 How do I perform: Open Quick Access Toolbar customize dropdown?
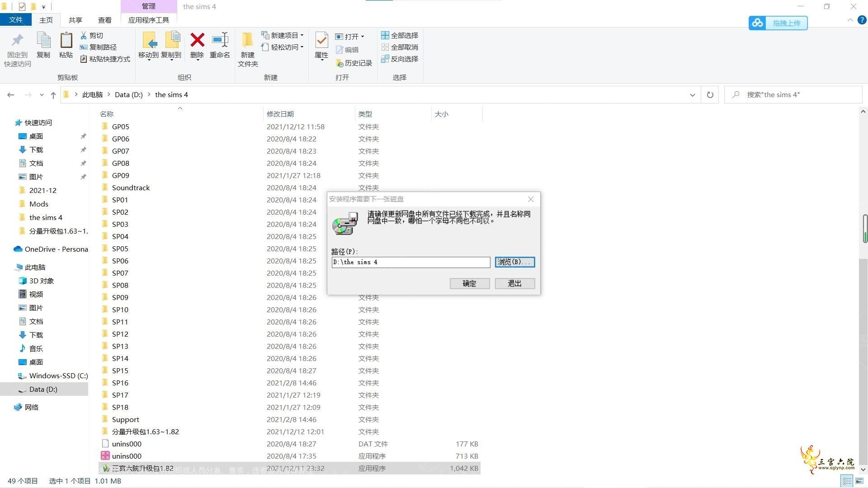click(x=43, y=7)
